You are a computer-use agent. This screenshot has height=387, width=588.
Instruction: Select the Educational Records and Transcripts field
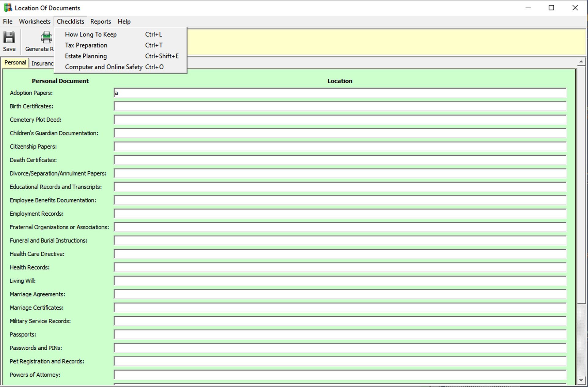click(x=340, y=187)
